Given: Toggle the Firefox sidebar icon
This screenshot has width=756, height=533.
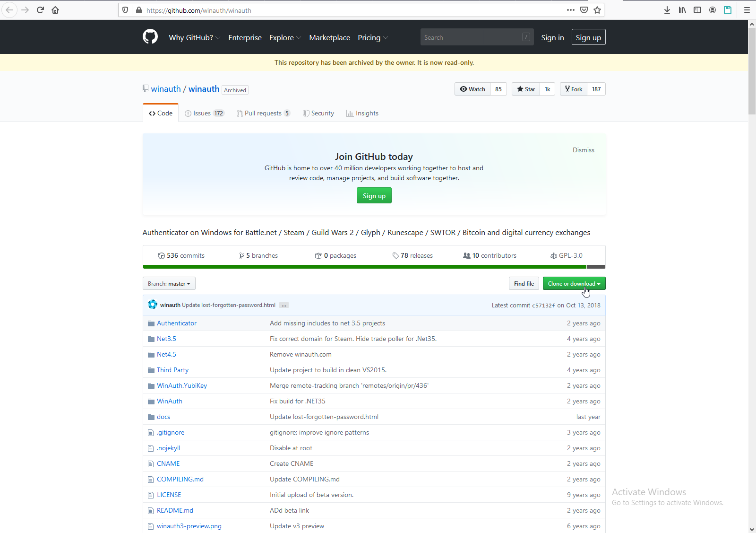Looking at the screenshot, I should coord(697,10).
